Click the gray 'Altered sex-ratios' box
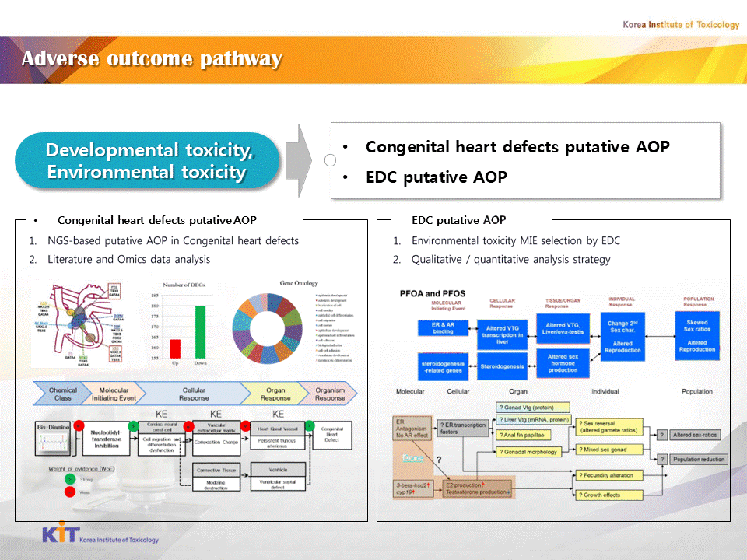This screenshot has height=560, width=747. pos(695,435)
